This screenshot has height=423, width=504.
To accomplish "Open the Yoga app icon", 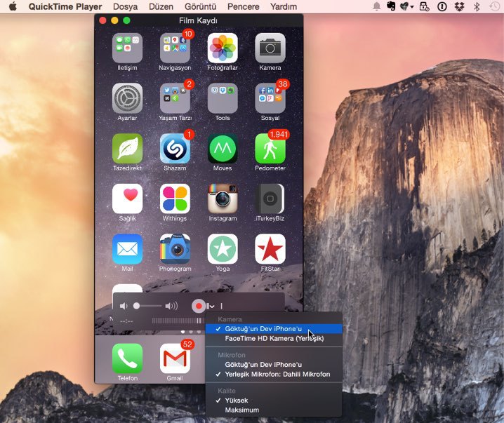I will (x=223, y=249).
